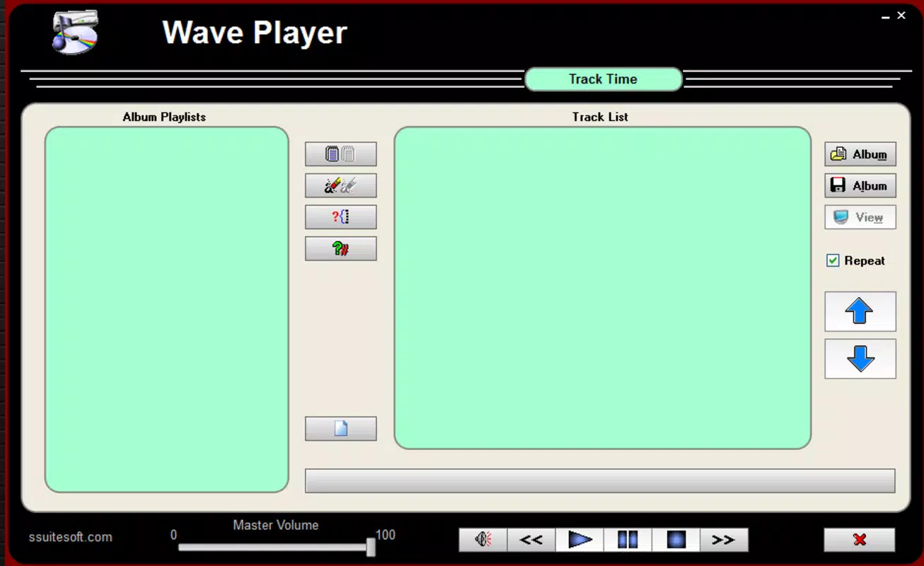
Task: Click the Wave Player title text
Action: tap(255, 33)
